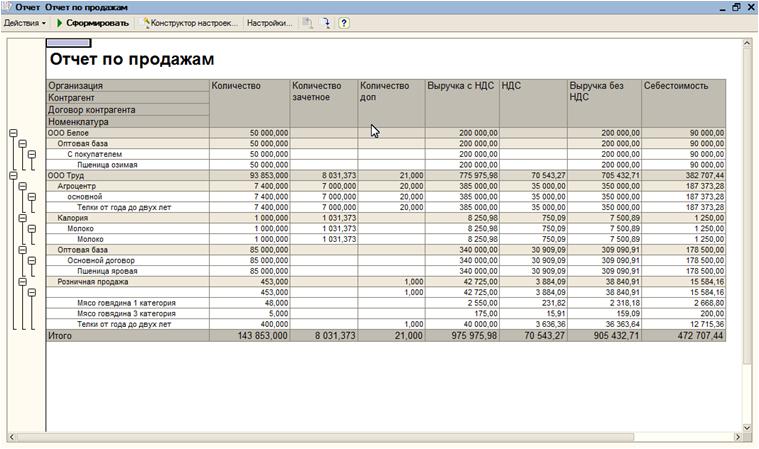This screenshot has height=449, width=759.
Task: Collapse the Молоко contract level under Калория
Action: (31, 229)
